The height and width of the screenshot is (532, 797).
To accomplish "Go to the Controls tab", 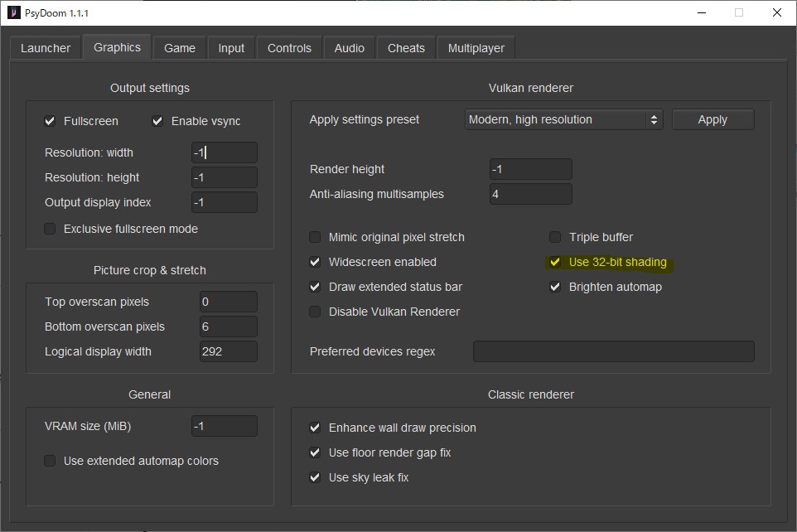I will click(289, 48).
